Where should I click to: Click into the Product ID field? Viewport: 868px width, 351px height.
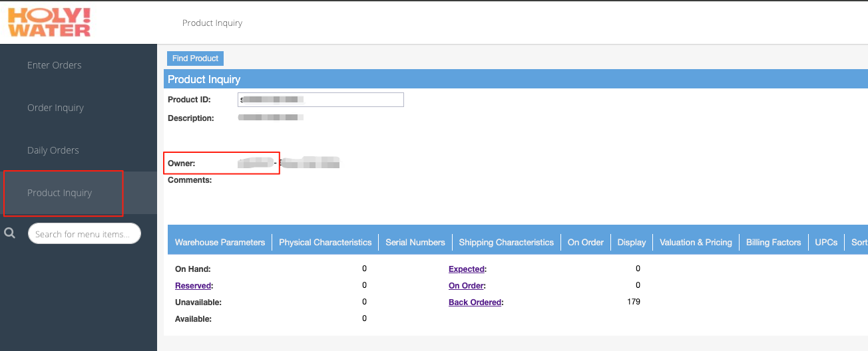tap(321, 100)
